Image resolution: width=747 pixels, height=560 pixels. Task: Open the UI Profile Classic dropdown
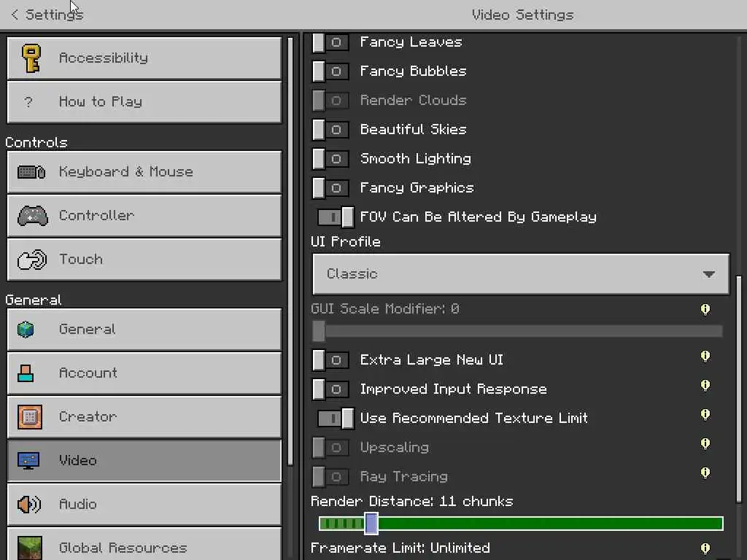point(521,274)
